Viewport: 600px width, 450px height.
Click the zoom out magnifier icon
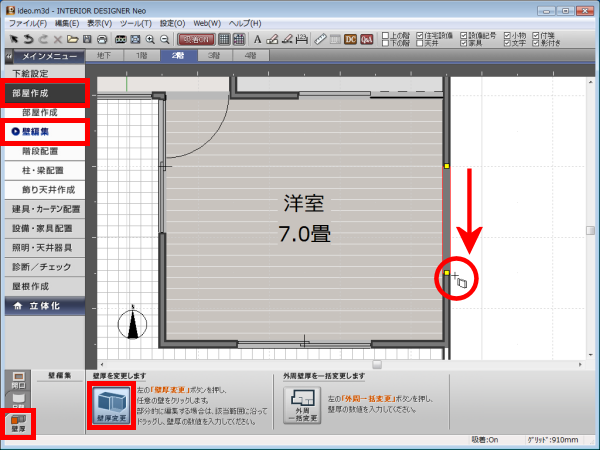[x=164, y=39]
